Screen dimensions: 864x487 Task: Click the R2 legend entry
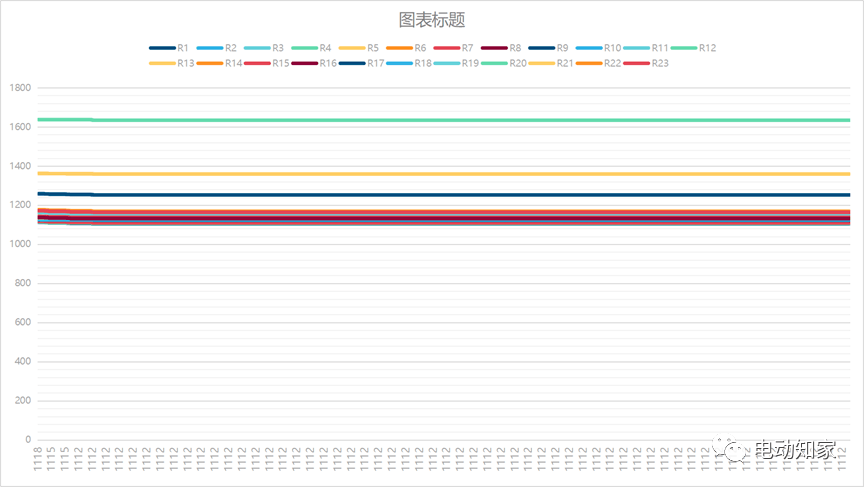pos(217,48)
